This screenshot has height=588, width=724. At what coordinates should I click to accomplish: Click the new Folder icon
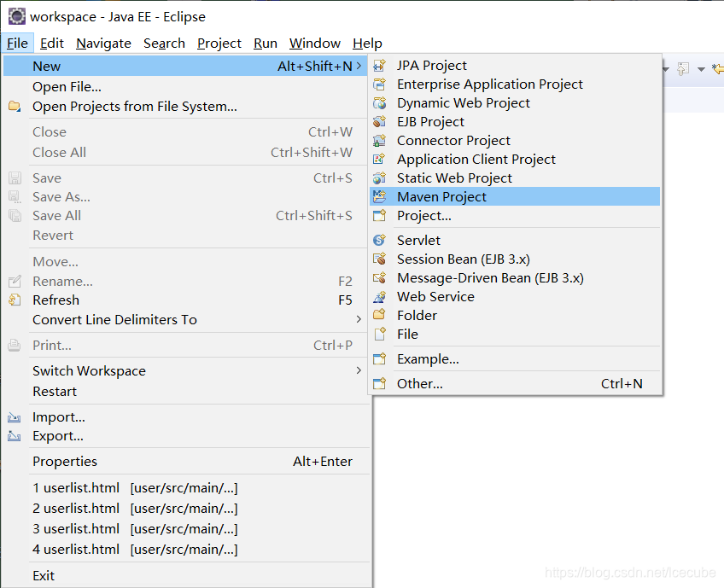380,315
